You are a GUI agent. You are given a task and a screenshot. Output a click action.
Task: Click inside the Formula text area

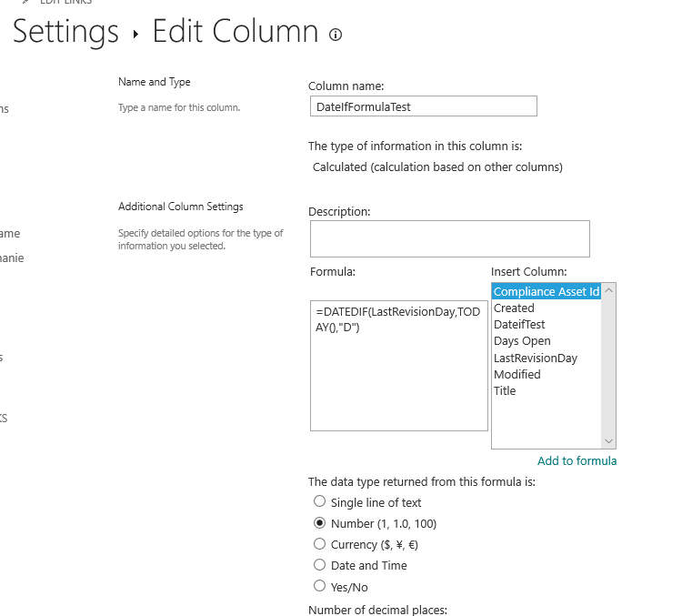click(x=399, y=366)
